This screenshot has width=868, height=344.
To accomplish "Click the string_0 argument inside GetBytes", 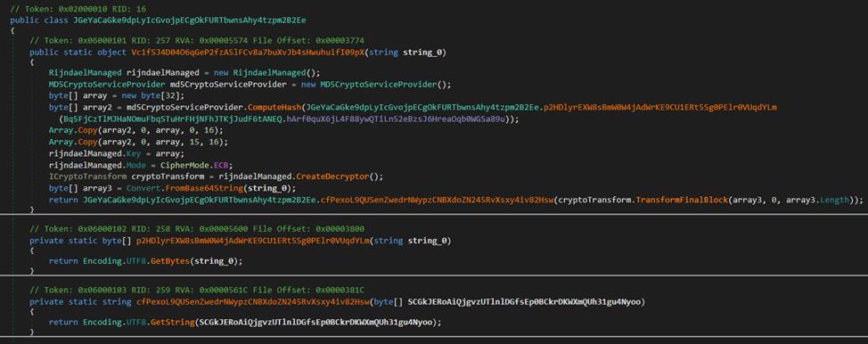I will [213, 261].
